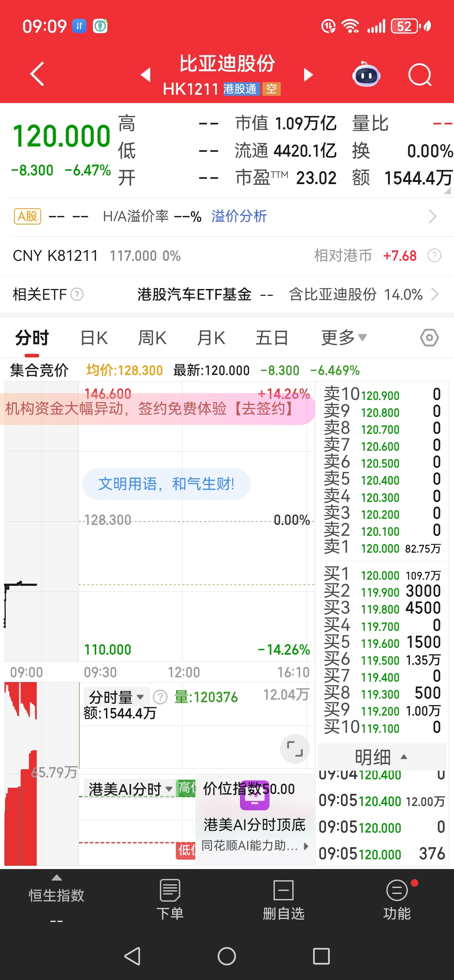
Task: Tap the current price 120.000
Action: pyautogui.click(x=61, y=136)
